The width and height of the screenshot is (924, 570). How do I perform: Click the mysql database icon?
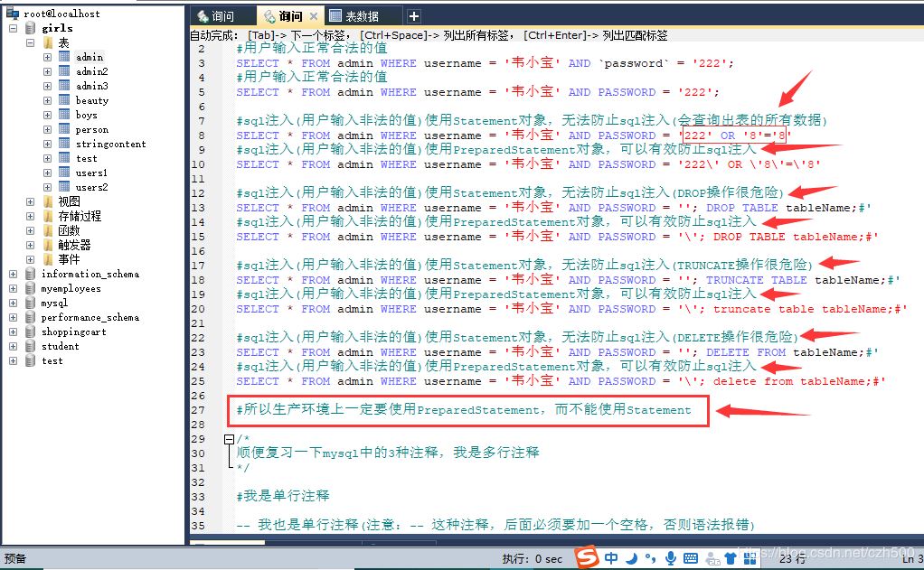click(x=30, y=303)
